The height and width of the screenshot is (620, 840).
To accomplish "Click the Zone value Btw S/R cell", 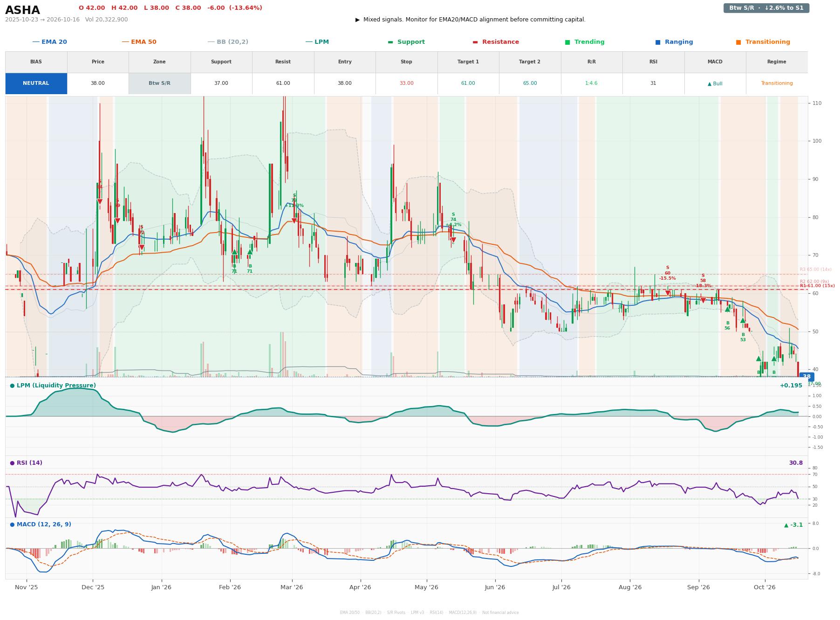I will coord(159,83).
